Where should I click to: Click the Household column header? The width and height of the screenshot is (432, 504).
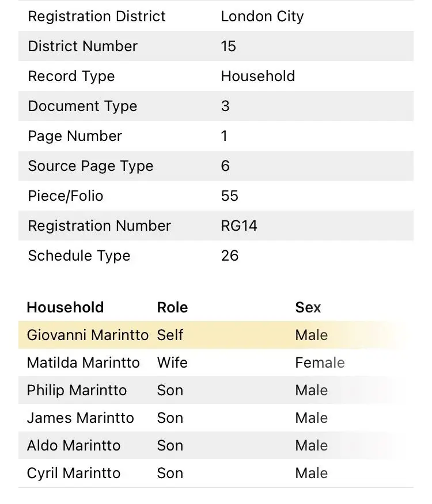(65, 307)
